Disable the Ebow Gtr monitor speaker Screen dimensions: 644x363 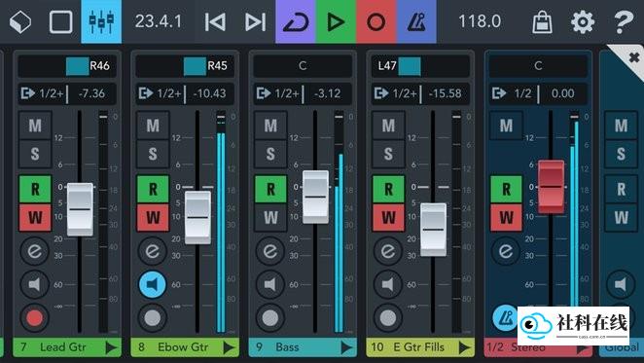point(153,284)
